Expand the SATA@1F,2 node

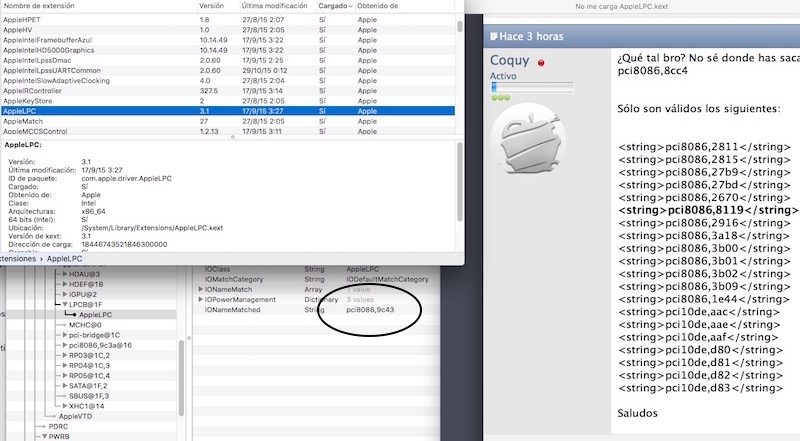(x=65, y=386)
